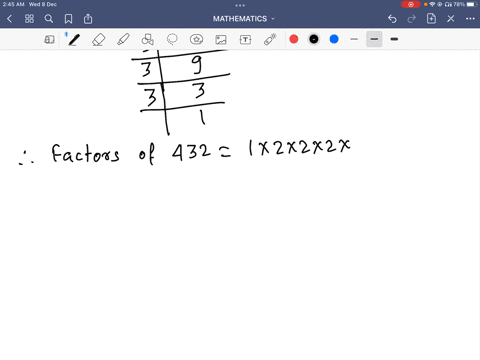Close the editing toolbar with X
The width and height of the screenshot is (480, 360).
[x=451, y=19]
